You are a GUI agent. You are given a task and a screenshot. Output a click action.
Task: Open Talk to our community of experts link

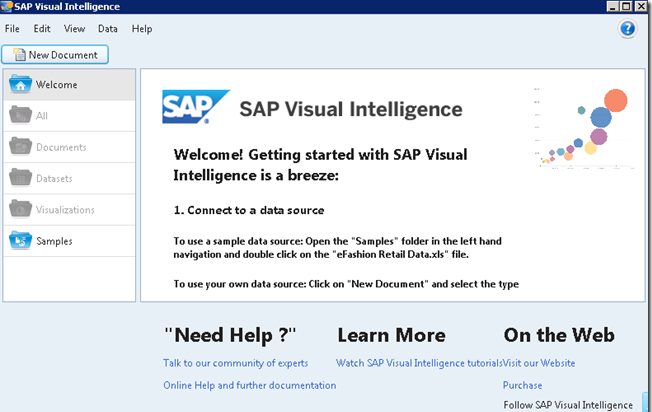coord(236,363)
